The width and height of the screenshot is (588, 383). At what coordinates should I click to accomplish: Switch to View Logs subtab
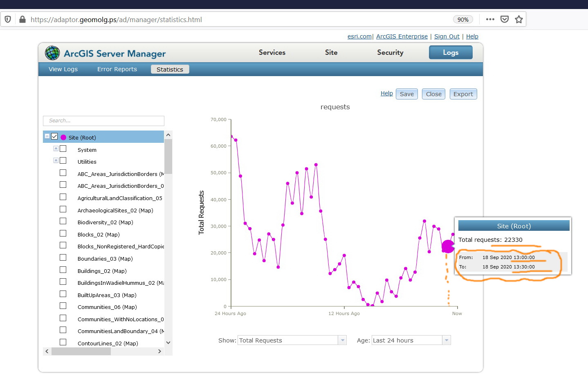click(63, 69)
